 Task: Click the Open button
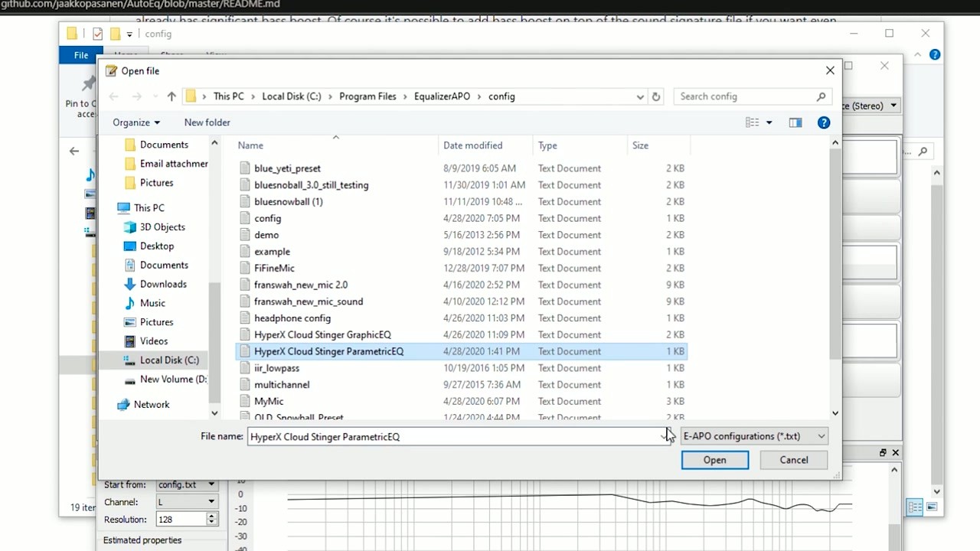click(x=714, y=459)
